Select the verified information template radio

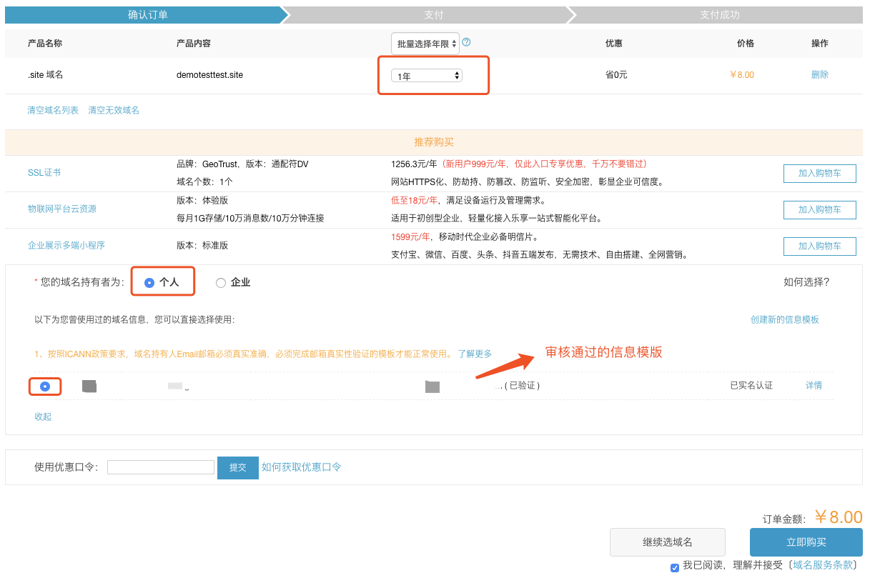tap(45, 386)
